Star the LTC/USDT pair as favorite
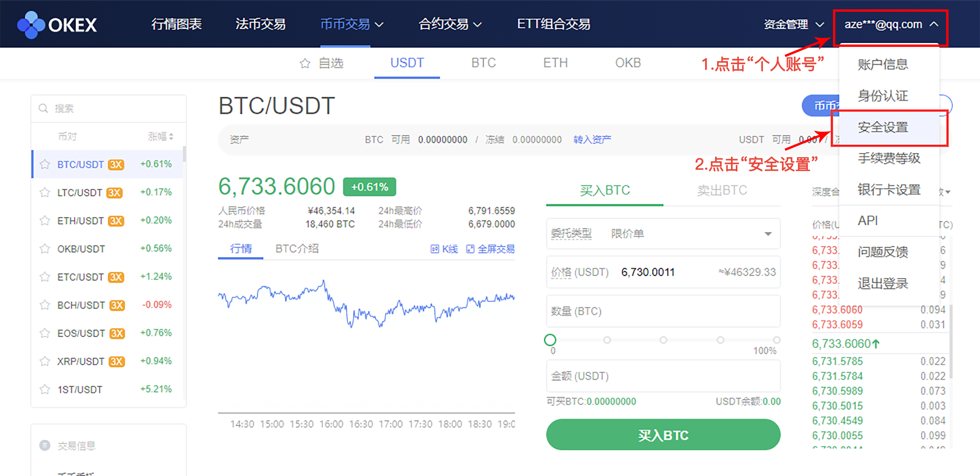 pyautogui.click(x=45, y=192)
